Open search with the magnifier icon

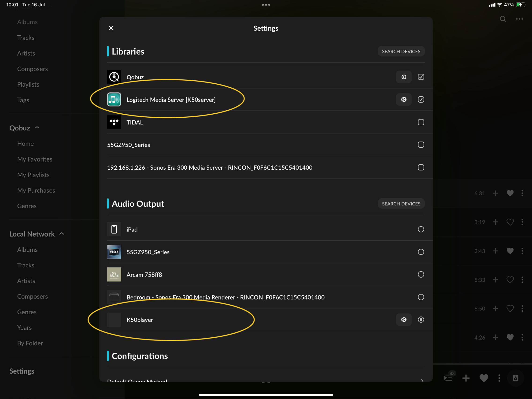click(503, 19)
